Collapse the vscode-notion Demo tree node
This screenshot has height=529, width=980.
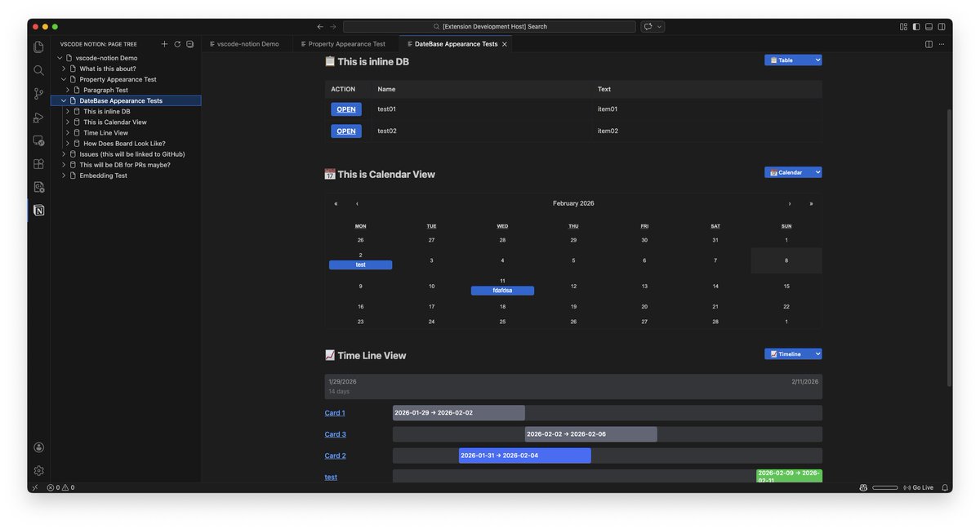(x=60, y=58)
